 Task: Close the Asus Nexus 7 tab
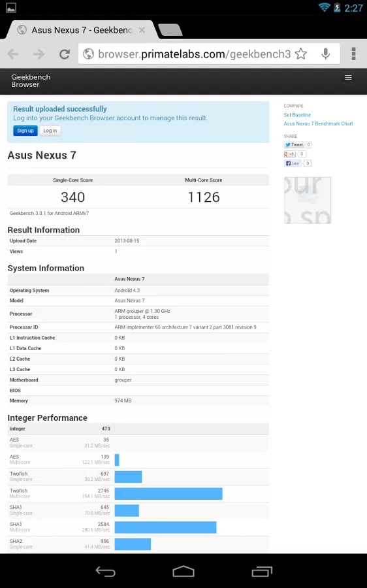pyautogui.click(x=142, y=30)
